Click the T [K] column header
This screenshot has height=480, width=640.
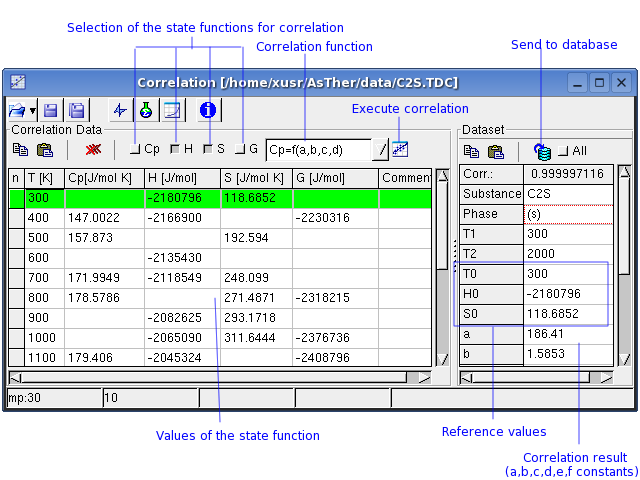pyautogui.click(x=44, y=178)
